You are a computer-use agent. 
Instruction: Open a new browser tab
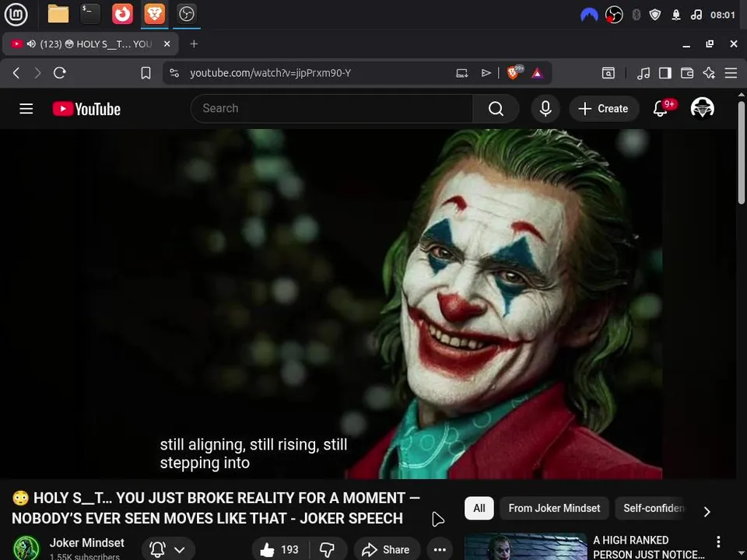click(x=194, y=44)
